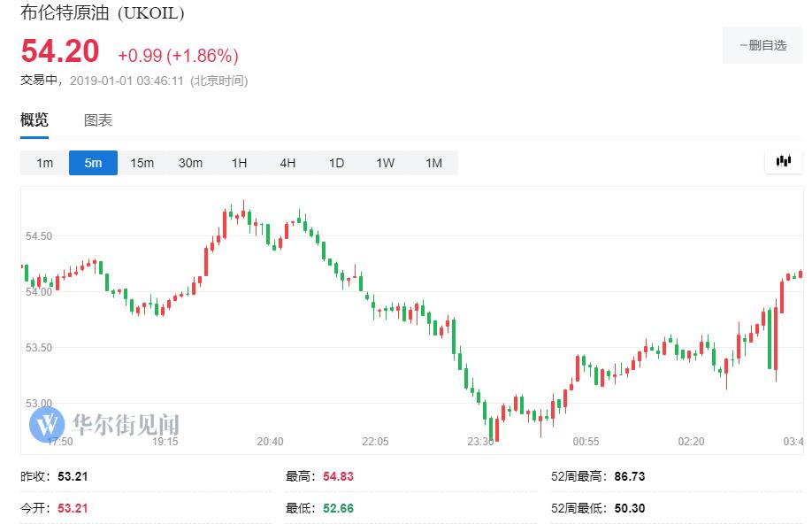
Task: Choose the 15m chart interval
Action: (x=142, y=163)
